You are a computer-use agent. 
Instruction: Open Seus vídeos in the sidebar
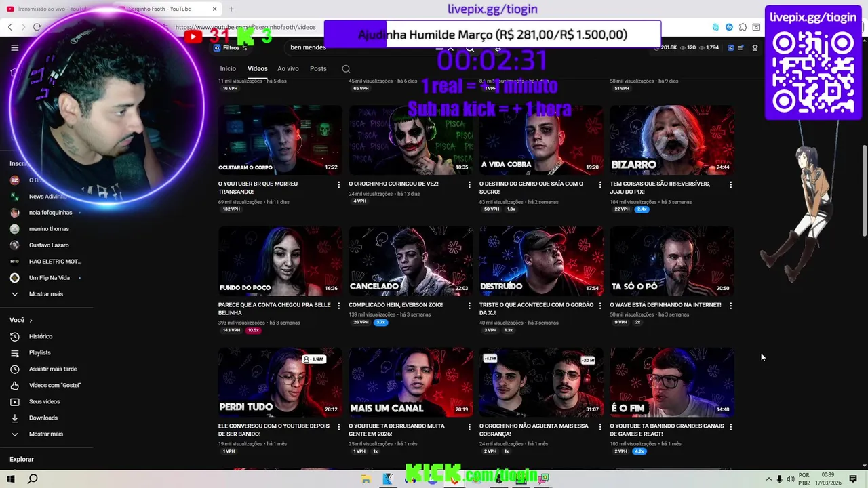point(44,402)
